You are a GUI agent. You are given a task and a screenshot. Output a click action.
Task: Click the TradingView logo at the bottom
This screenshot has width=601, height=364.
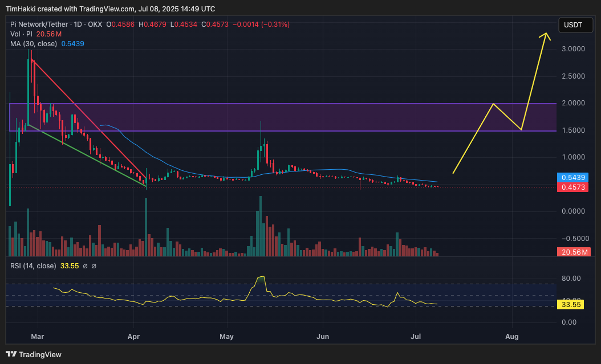34,354
